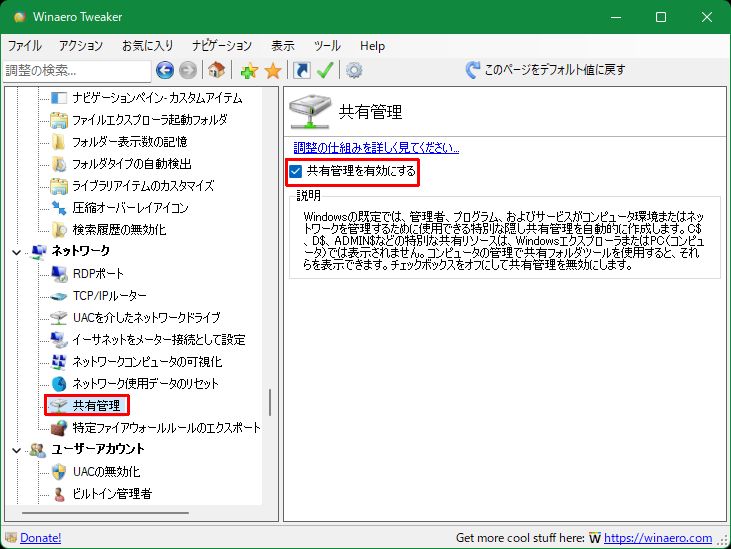Click the ライブラリアイテムのカスタマイズ icon
The height and width of the screenshot is (549, 731).
pos(59,185)
